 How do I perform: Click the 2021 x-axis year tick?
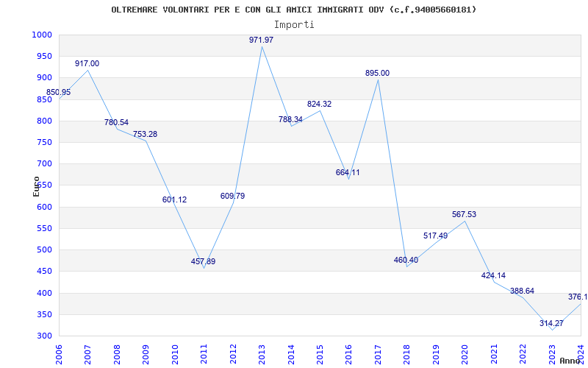494,354
